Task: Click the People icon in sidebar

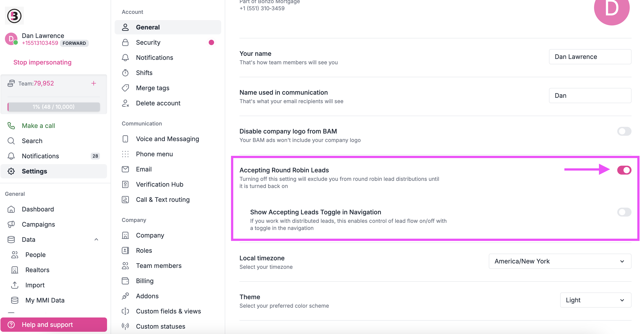Action: (x=15, y=255)
